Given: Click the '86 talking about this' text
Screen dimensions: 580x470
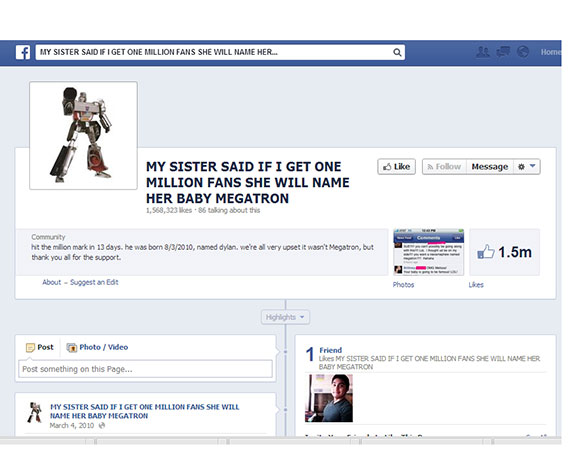Looking at the screenshot, I should 229,210.
